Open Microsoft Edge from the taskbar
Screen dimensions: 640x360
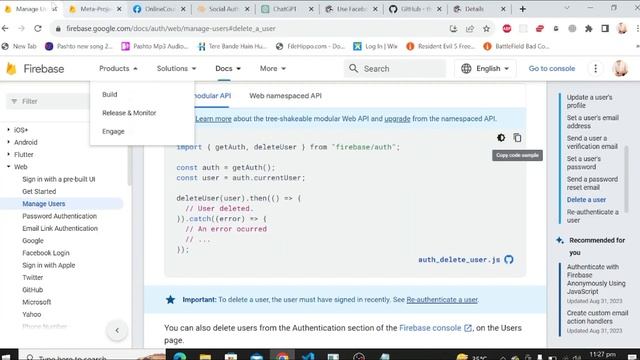180,356
